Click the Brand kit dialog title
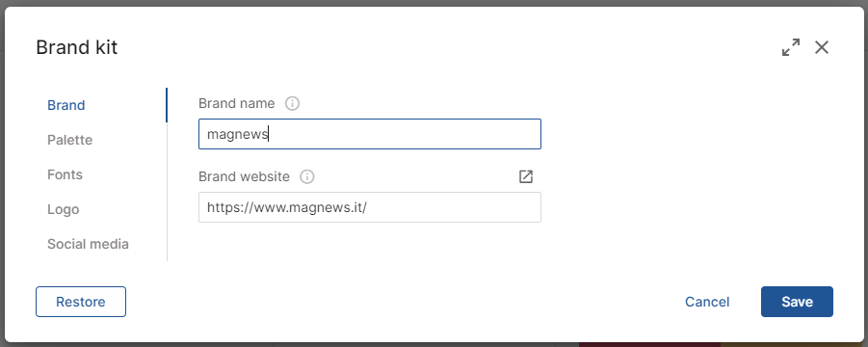Image resolution: width=868 pixels, height=347 pixels. (x=77, y=47)
